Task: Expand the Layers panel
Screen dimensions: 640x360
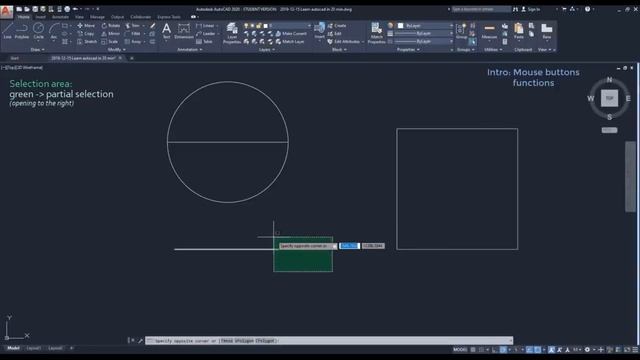Action: pyautogui.click(x=267, y=50)
